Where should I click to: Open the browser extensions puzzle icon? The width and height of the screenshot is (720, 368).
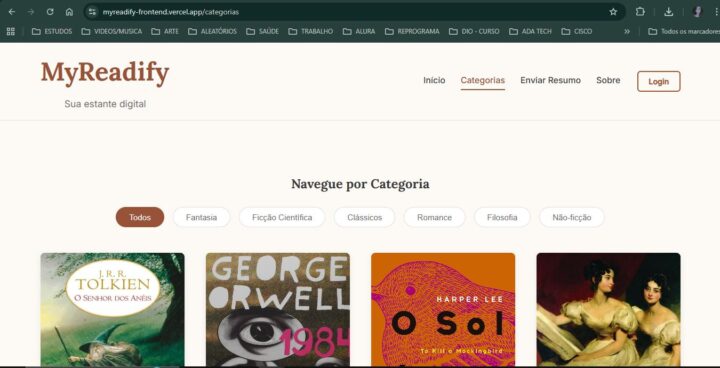(640, 12)
